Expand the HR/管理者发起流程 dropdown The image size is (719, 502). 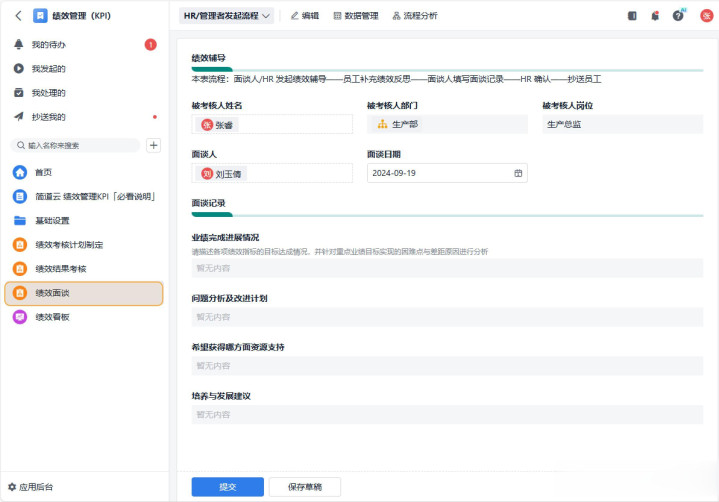227,16
